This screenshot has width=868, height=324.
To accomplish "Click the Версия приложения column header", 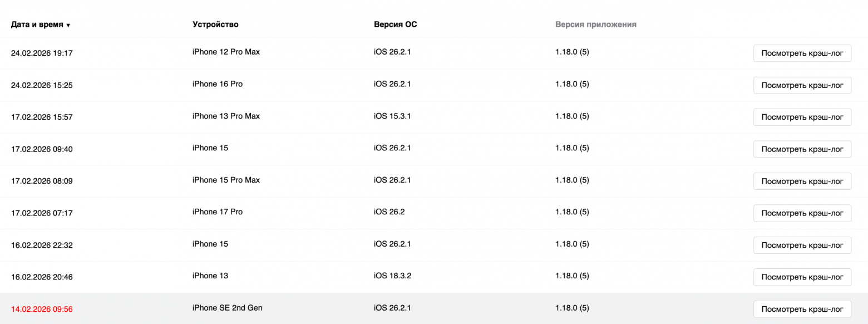I will point(595,24).
